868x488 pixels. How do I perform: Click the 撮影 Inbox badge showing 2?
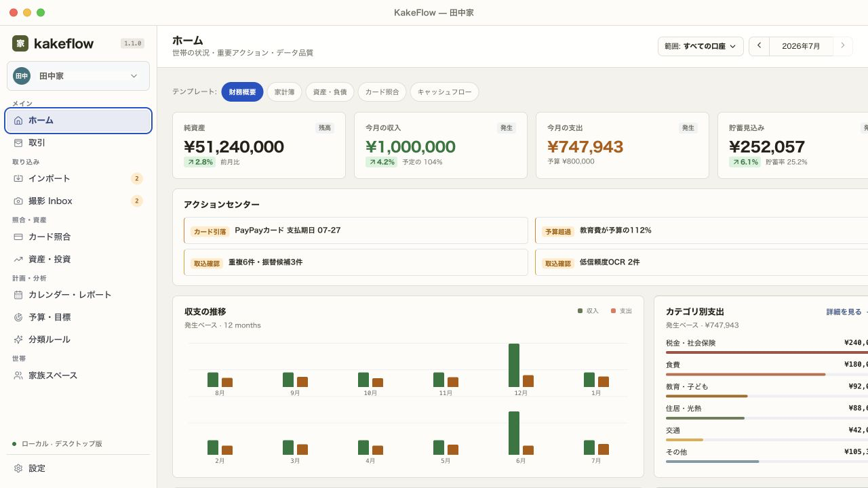click(137, 201)
